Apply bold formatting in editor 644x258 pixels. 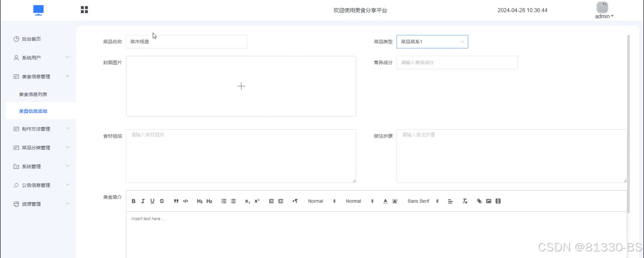tap(133, 201)
